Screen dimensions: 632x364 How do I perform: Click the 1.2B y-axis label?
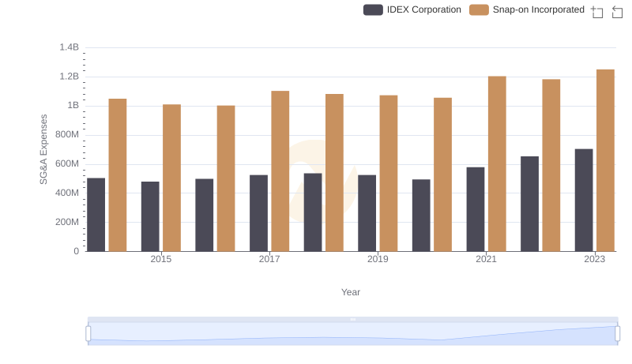[x=70, y=77]
